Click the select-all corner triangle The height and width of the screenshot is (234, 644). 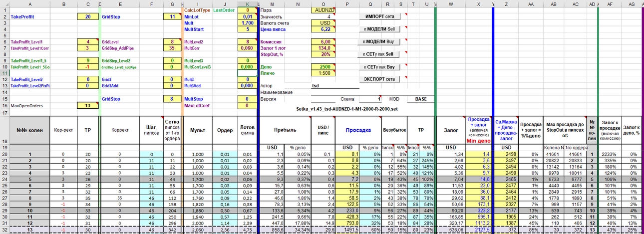[x=4, y=3]
